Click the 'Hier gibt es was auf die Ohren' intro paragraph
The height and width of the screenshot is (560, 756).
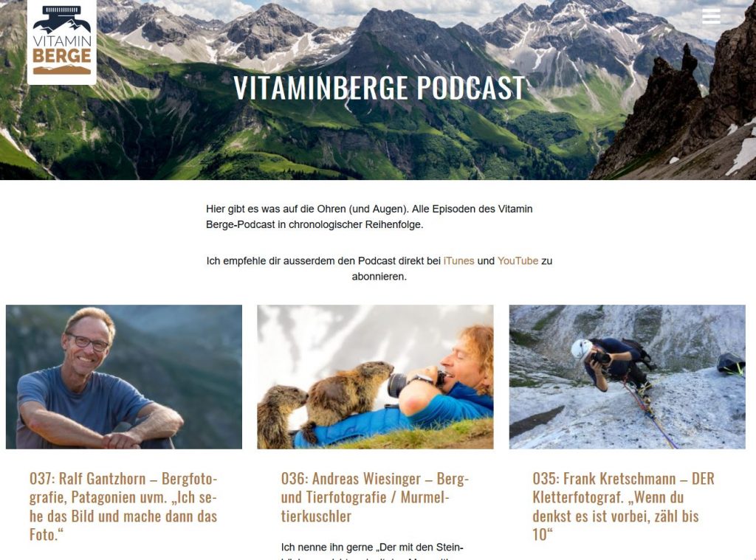click(x=369, y=216)
